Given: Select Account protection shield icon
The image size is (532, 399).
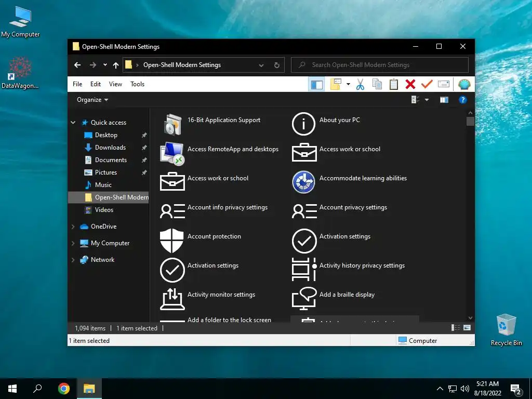Looking at the screenshot, I should click(171, 241).
